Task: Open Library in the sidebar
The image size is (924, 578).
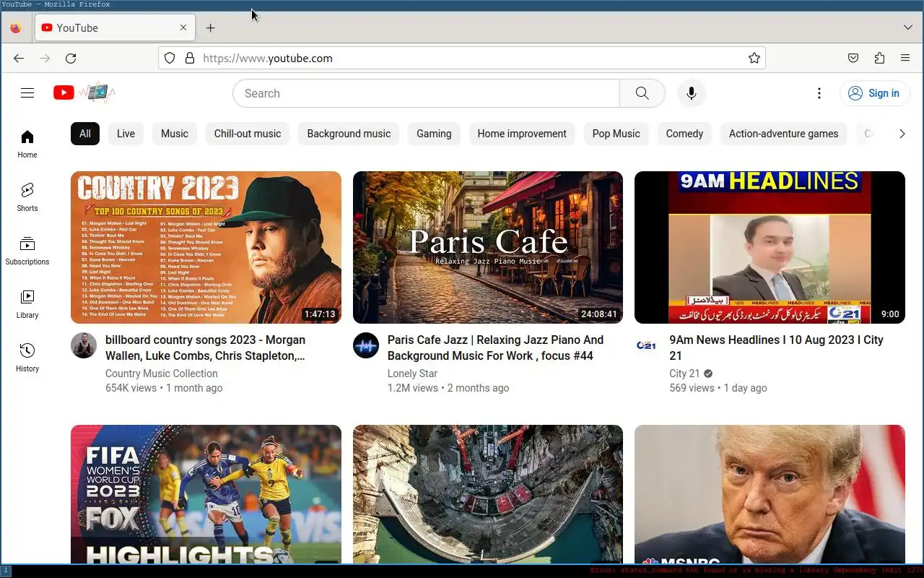Action: click(27, 304)
